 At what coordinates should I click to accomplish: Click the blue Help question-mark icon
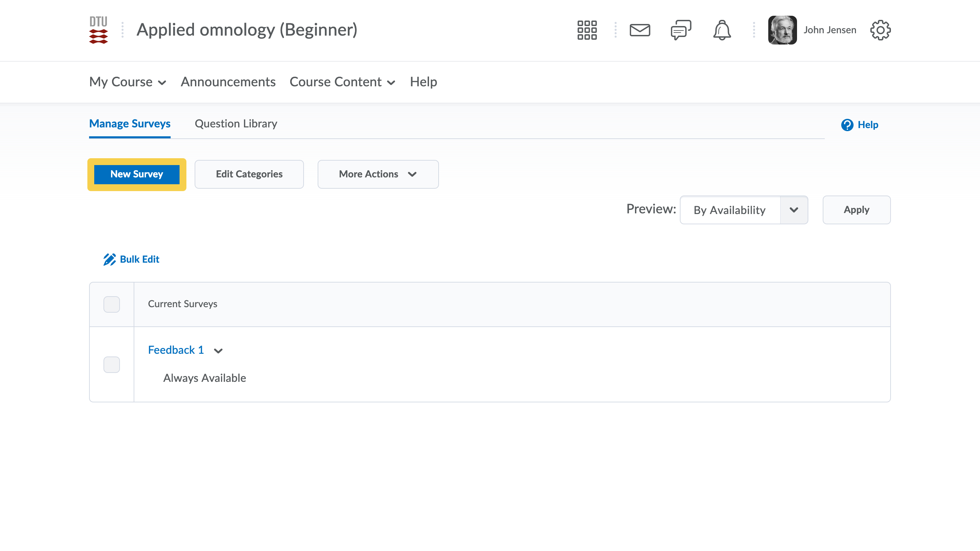coord(847,125)
